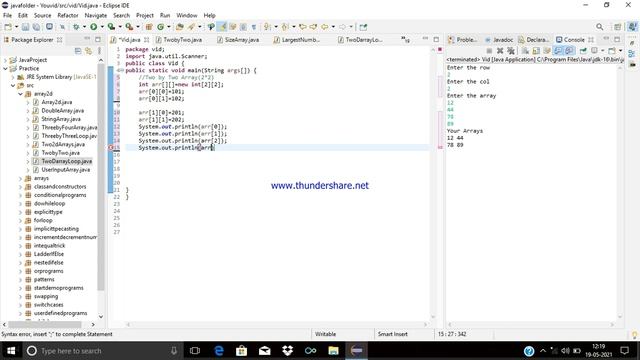Click the Save All toolbar icon

pyautogui.click(x=36, y=27)
